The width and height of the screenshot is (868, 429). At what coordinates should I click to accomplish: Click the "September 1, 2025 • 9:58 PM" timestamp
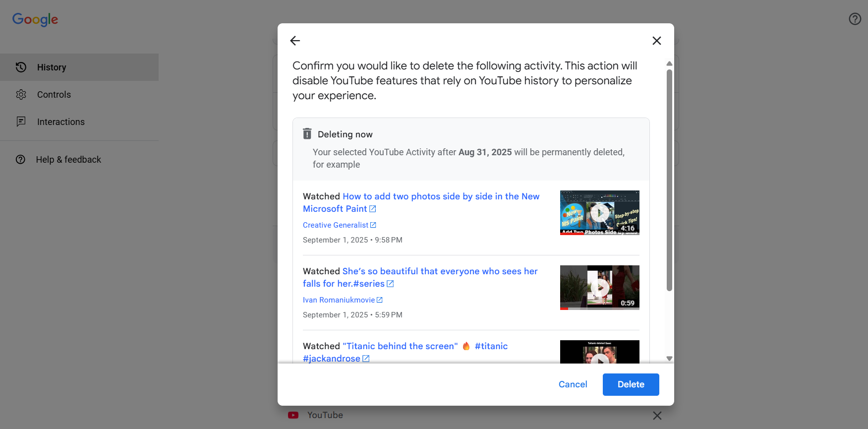point(352,240)
